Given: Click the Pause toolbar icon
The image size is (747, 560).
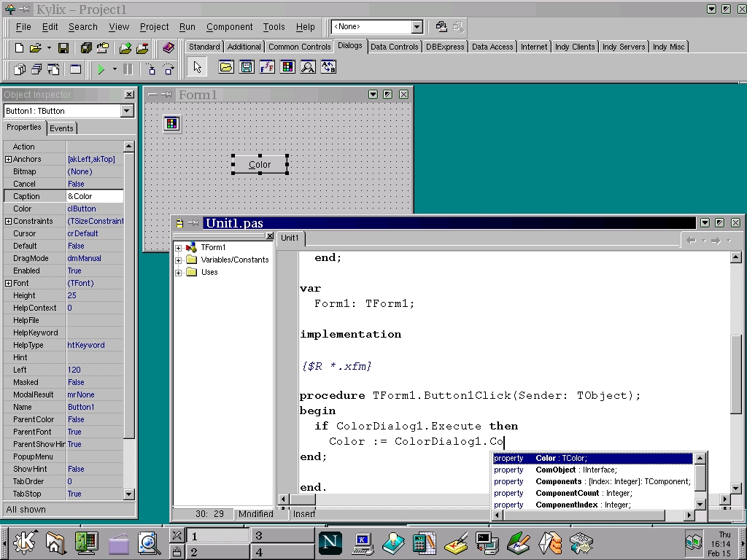Looking at the screenshot, I should tap(128, 69).
